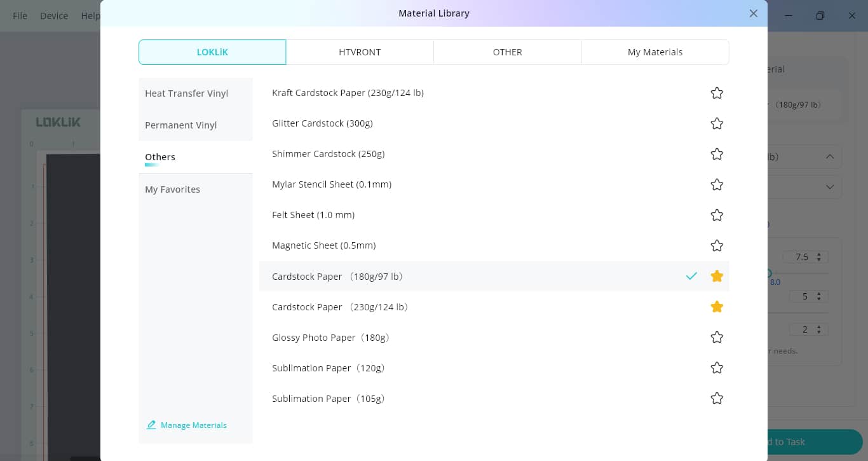Star Sublimation Paper (120g) material
The width and height of the screenshot is (868, 461).
717,368
